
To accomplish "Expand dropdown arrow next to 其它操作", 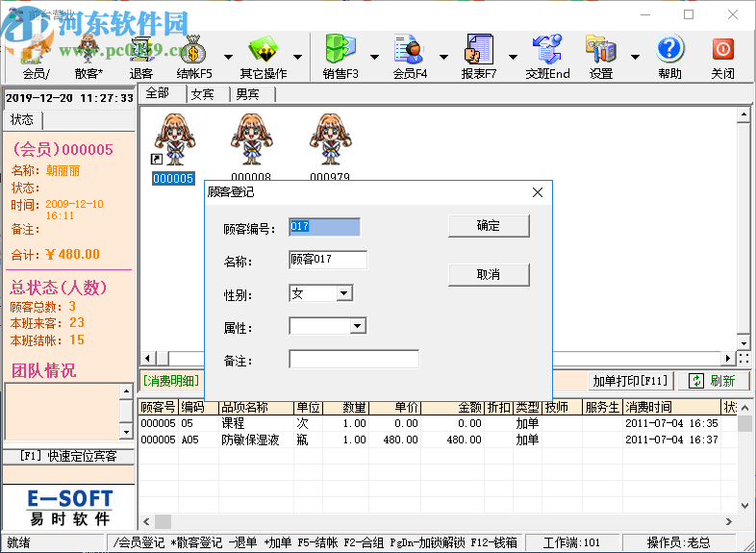I will pos(298,57).
